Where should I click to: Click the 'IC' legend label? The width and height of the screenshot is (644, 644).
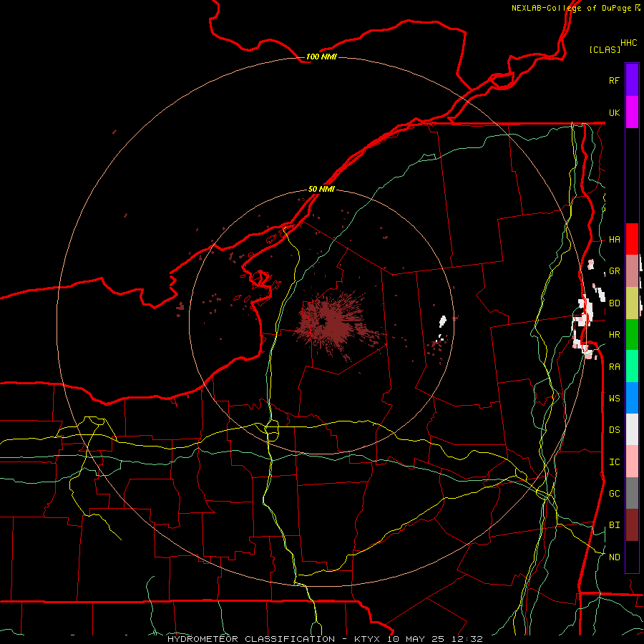coord(614,462)
